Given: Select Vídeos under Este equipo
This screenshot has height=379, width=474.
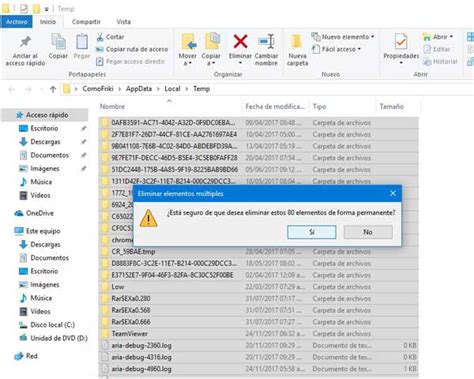Looking at the screenshot, I should pyautogui.click(x=35, y=311).
